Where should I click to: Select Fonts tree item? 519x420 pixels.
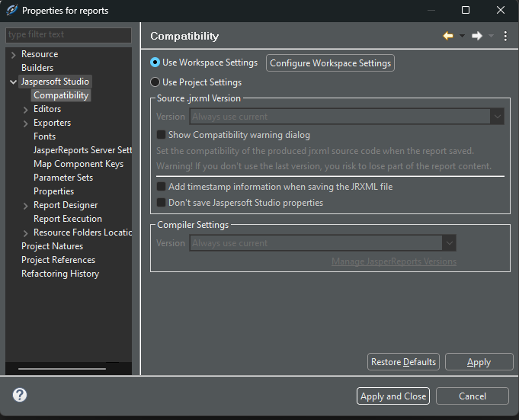[x=44, y=136]
